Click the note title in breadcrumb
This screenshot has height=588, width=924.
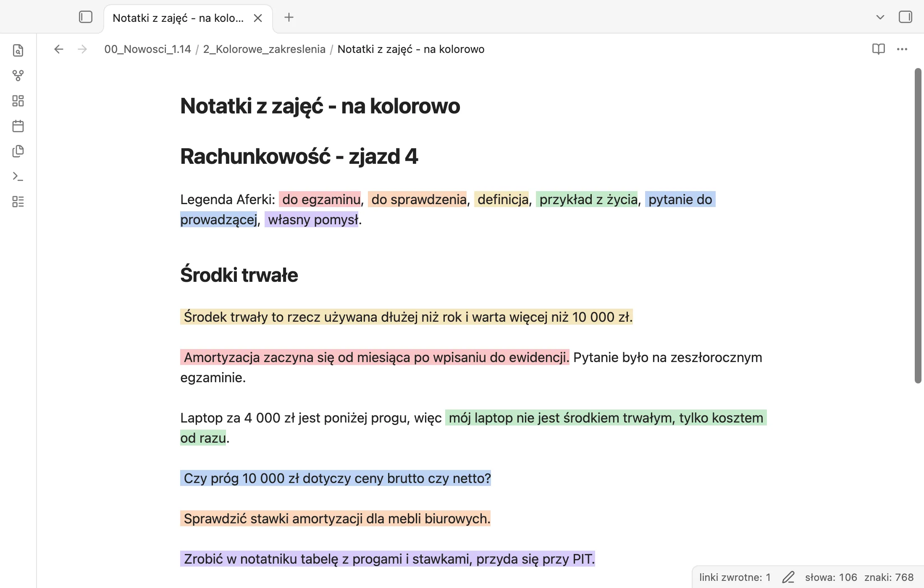coord(411,49)
